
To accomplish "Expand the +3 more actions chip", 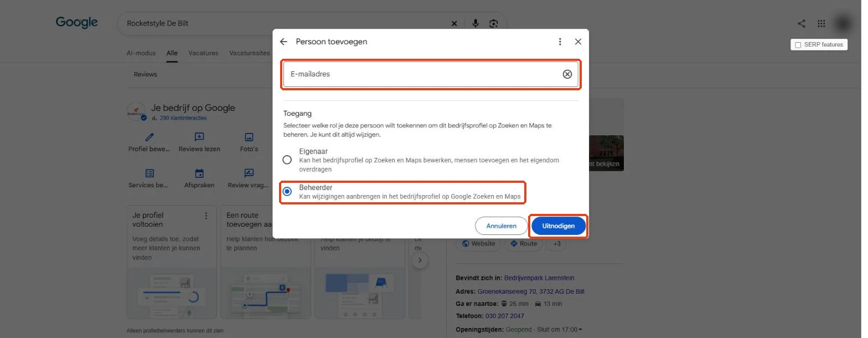I will click(x=556, y=244).
